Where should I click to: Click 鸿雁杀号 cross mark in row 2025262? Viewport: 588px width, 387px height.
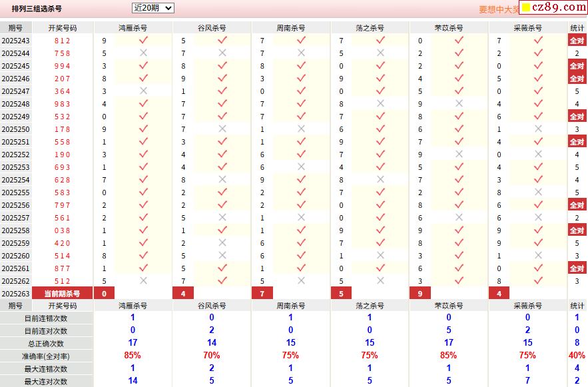pos(143,280)
